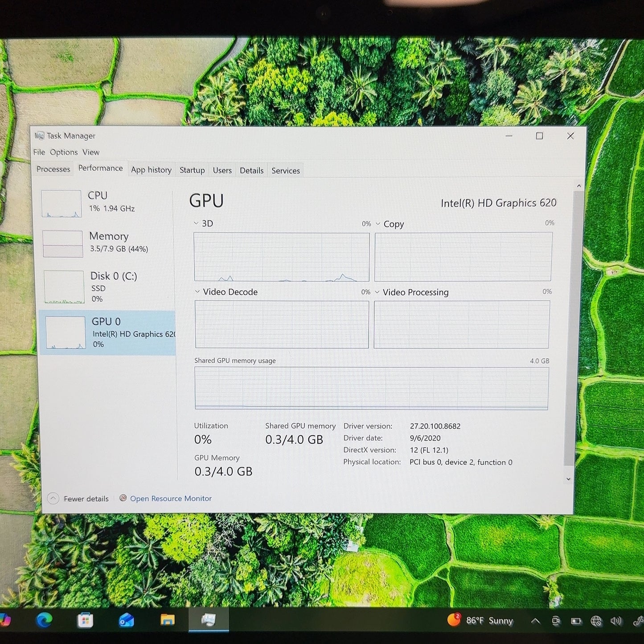Screen dimensions: 644x644
Task: Open the Options menu
Action: pos(64,152)
